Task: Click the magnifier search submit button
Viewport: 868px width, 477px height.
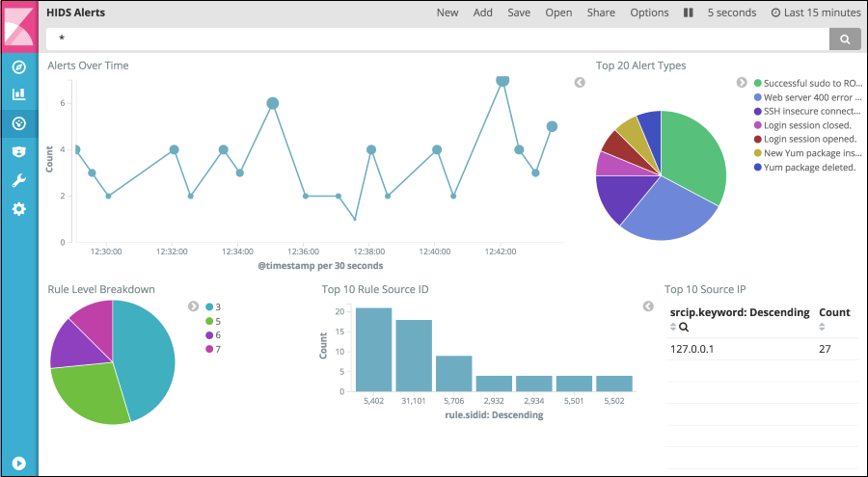Action: tap(844, 39)
